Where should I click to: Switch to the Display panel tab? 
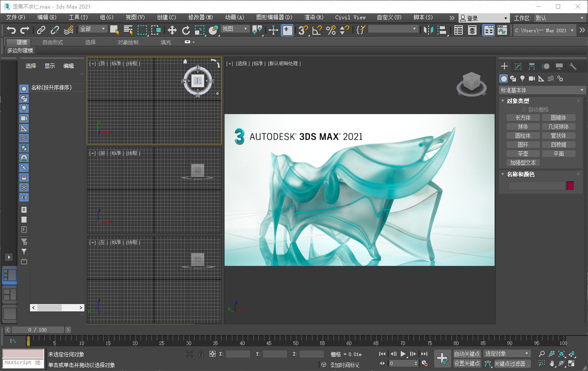coord(559,66)
